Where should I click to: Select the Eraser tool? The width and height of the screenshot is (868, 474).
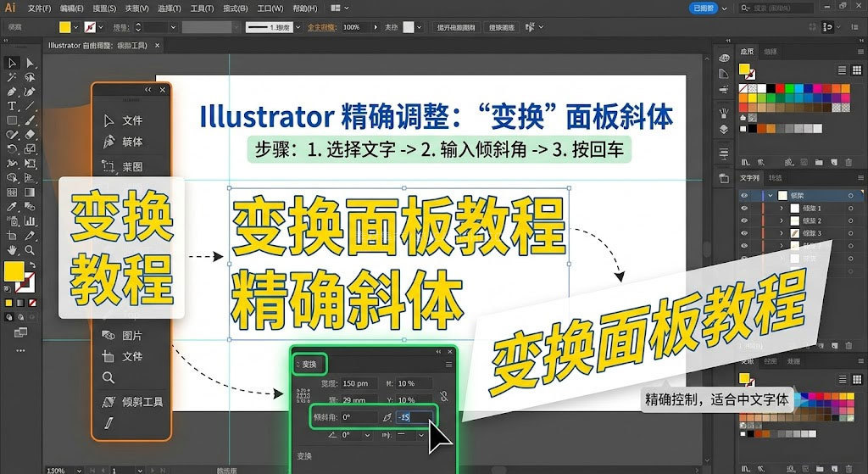(30, 135)
